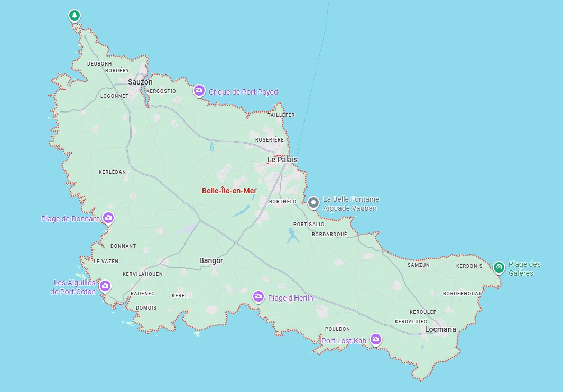Select the Le Palais town label
The width and height of the screenshot is (563, 392).
pos(282,160)
